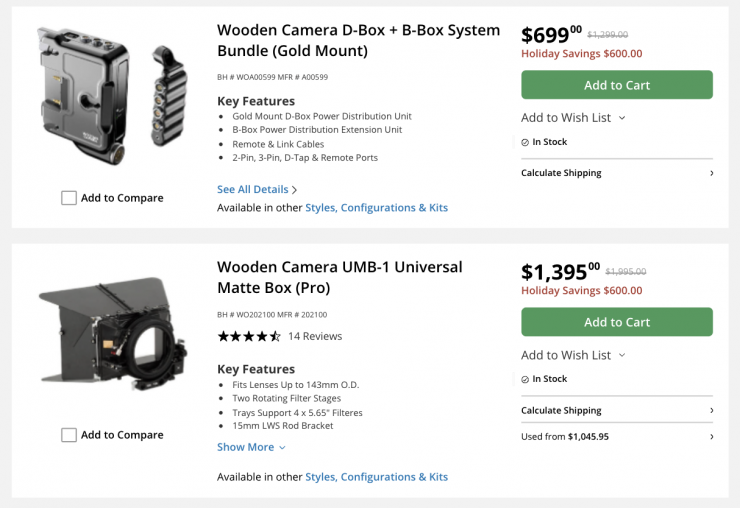
Task: Click the Matte Box's Calculate Shipping chevron
Action: [x=711, y=410]
